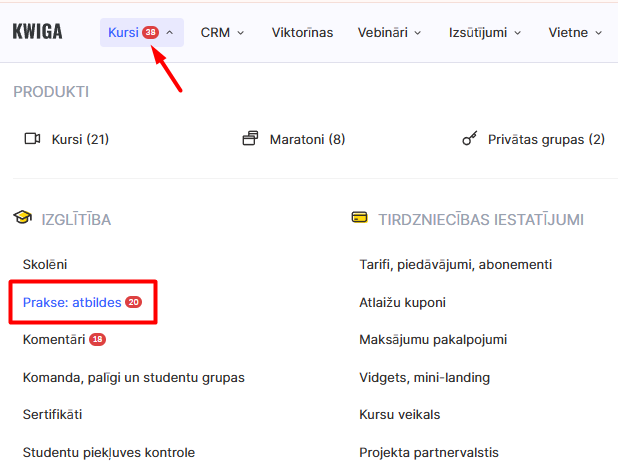Image resolution: width=618 pixels, height=471 pixels.
Task: Open Komanda, palīgi un studentu grupas
Action: coord(134,377)
